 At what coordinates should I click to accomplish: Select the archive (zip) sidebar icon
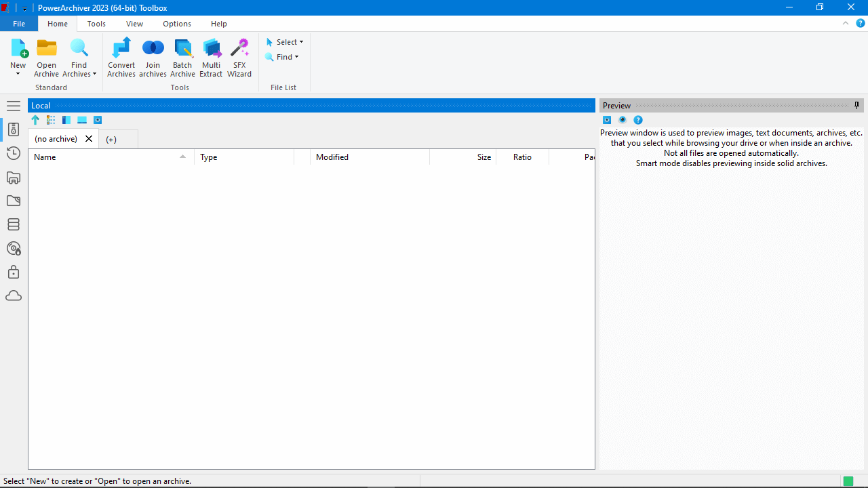tap(14, 129)
